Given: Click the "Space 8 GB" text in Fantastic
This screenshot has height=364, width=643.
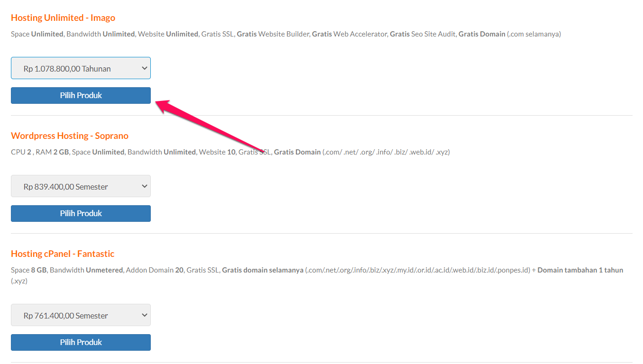Looking at the screenshot, I should click(x=28, y=270).
